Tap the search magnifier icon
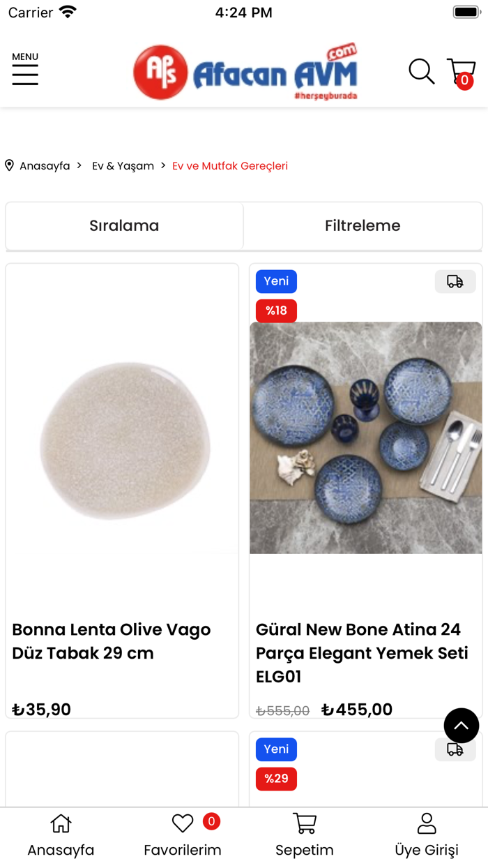Screen dimensions: 488x868 (x=421, y=71)
